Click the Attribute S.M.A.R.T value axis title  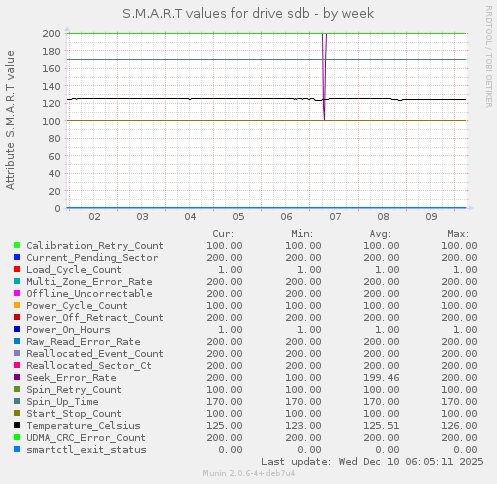10,120
